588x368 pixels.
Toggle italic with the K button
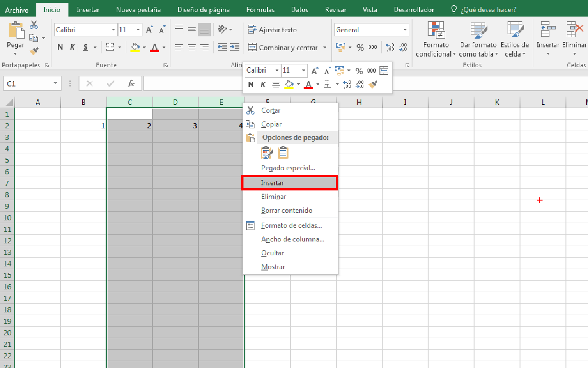72,47
